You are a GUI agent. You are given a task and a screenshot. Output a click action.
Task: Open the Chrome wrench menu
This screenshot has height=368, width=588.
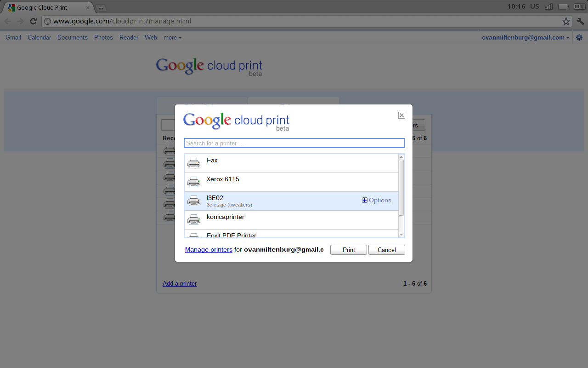pyautogui.click(x=580, y=21)
